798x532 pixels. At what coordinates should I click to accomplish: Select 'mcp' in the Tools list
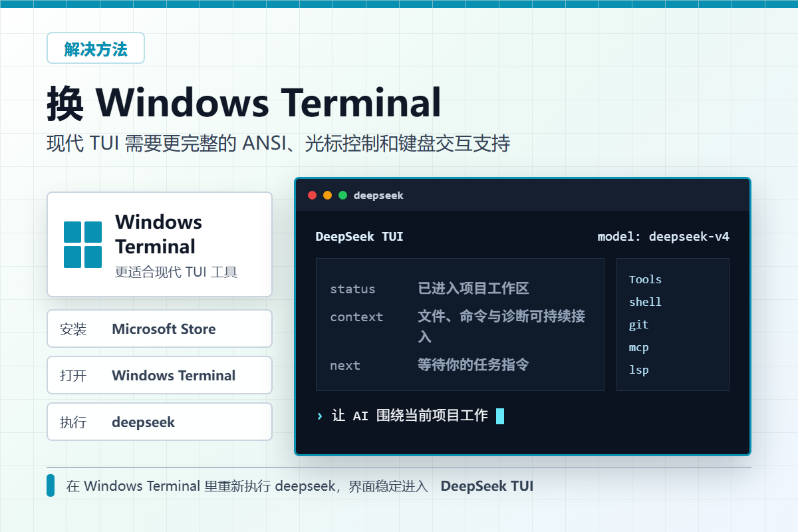[638, 348]
